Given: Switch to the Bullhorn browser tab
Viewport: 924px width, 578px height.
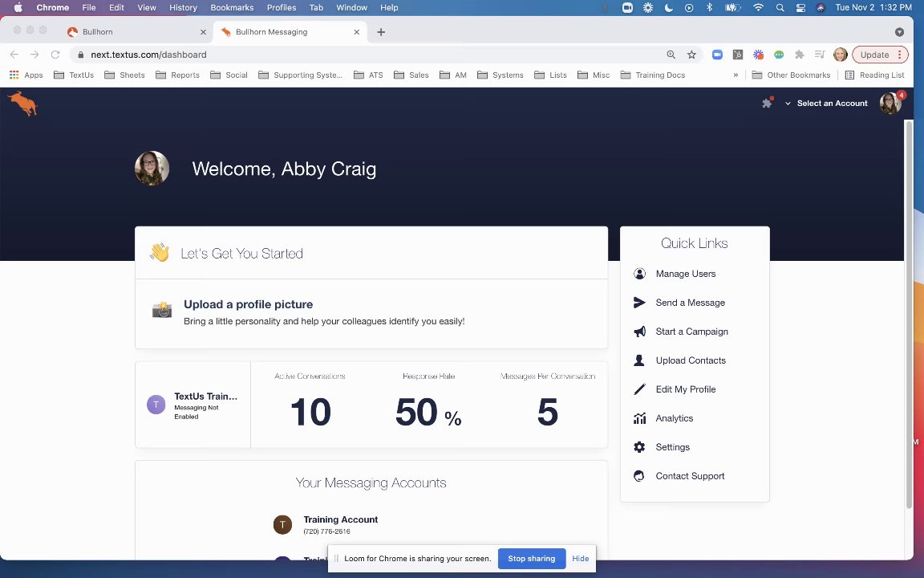Looking at the screenshot, I should [137, 32].
